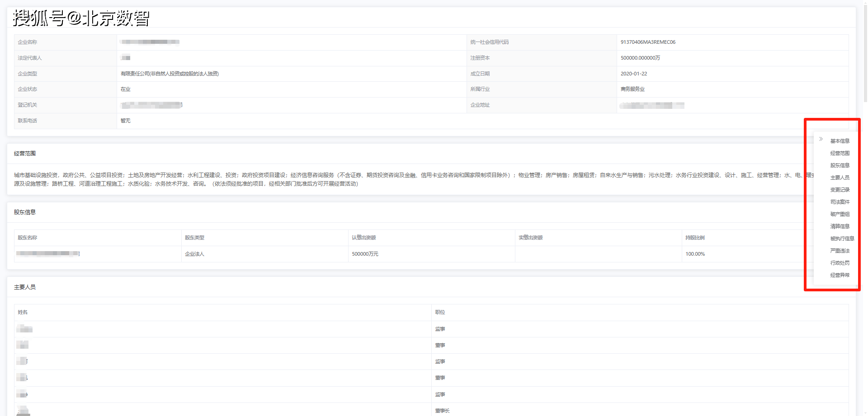Click the 持股比例 column header
868x416 pixels.
point(695,238)
